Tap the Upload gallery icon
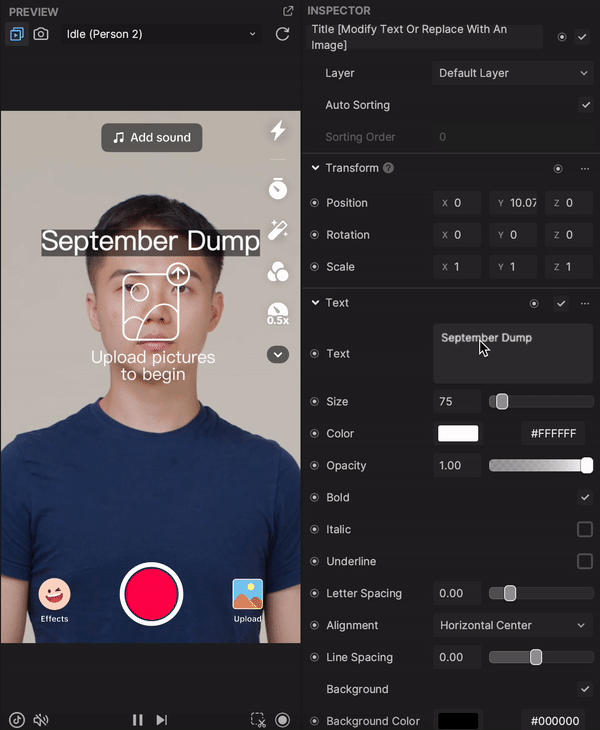Image resolution: width=600 pixels, height=730 pixels. 248,595
